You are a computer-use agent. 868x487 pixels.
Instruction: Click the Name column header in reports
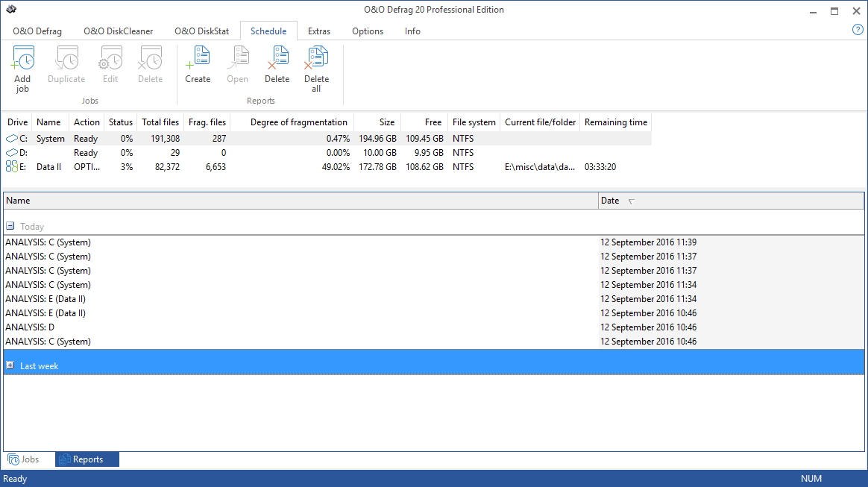tap(18, 201)
